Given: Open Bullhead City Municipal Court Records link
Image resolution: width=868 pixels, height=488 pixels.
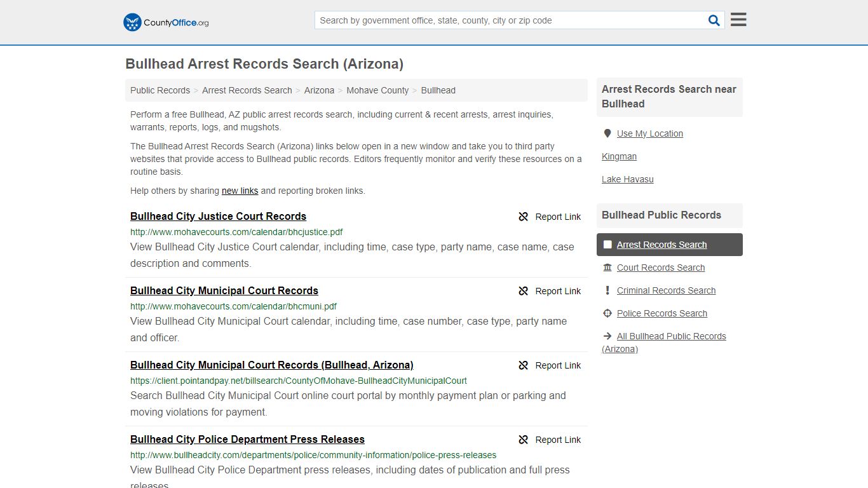Looking at the screenshot, I should (224, 290).
